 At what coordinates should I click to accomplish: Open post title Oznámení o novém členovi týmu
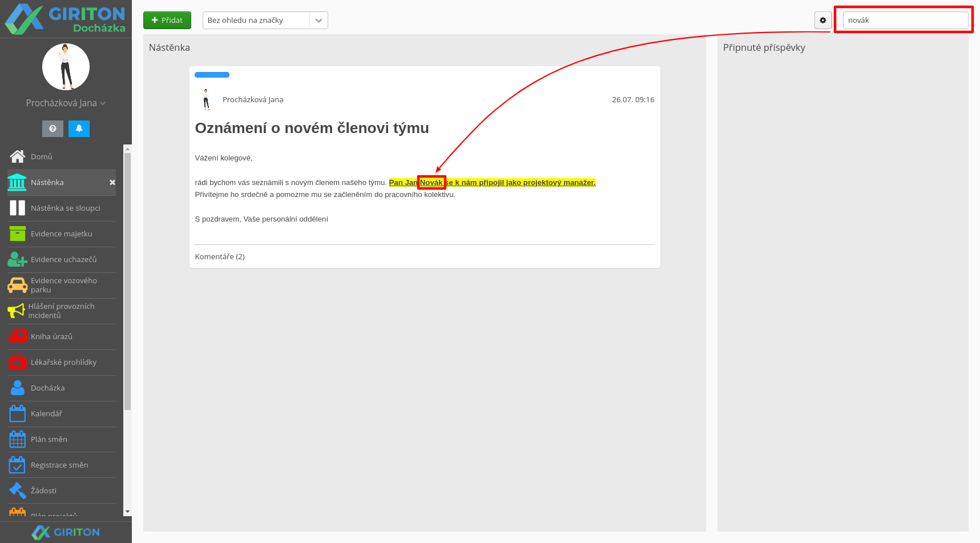312,128
